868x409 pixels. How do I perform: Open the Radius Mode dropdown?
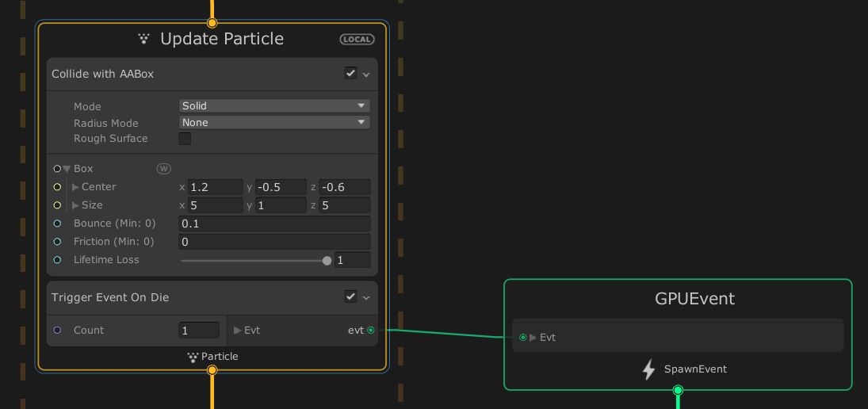(x=274, y=123)
